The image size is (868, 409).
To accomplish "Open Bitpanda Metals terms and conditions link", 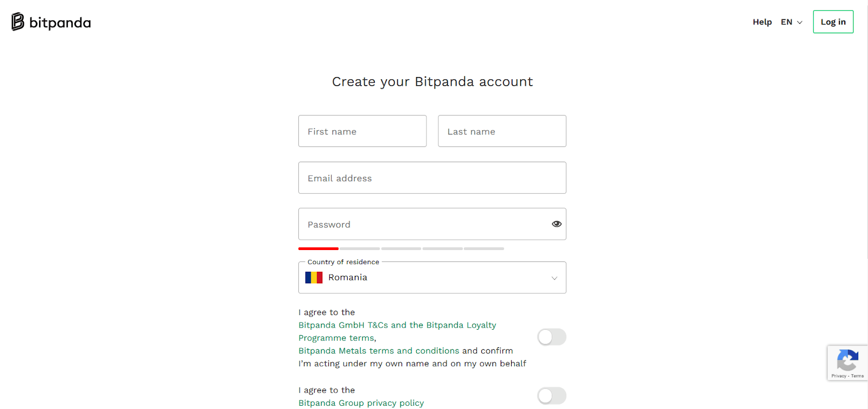I will [379, 351].
